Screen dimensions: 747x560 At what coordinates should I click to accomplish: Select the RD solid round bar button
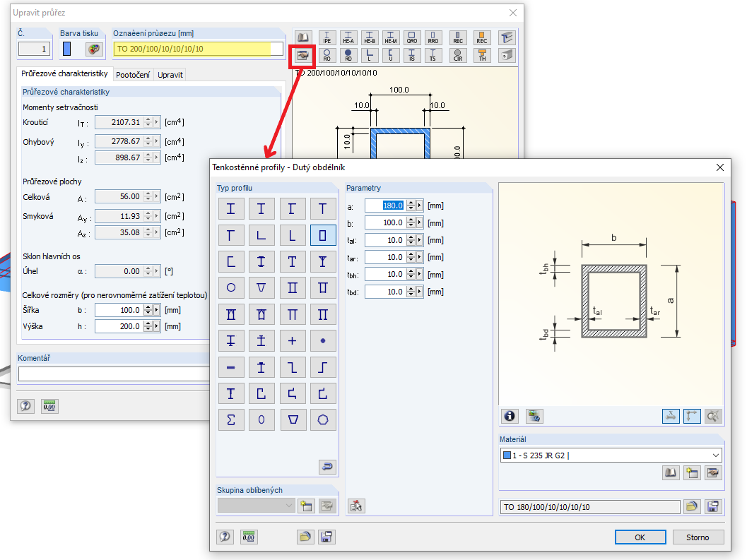[348, 55]
